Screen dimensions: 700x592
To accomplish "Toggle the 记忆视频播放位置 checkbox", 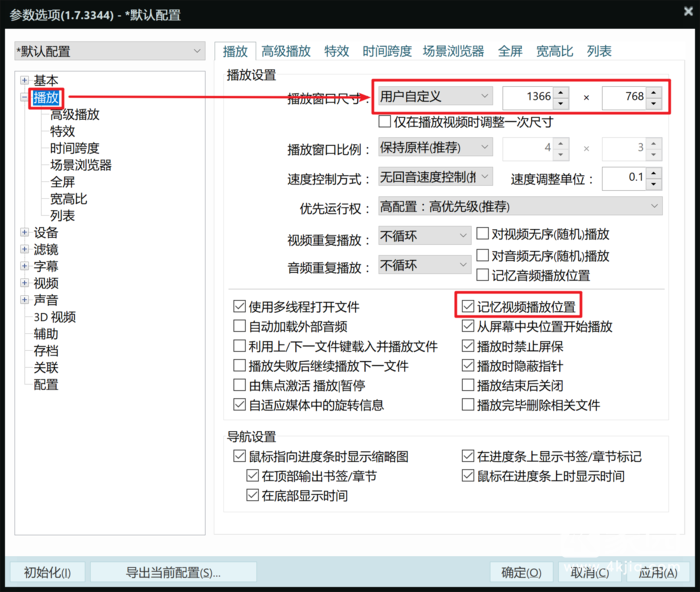I will pyautogui.click(x=468, y=307).
